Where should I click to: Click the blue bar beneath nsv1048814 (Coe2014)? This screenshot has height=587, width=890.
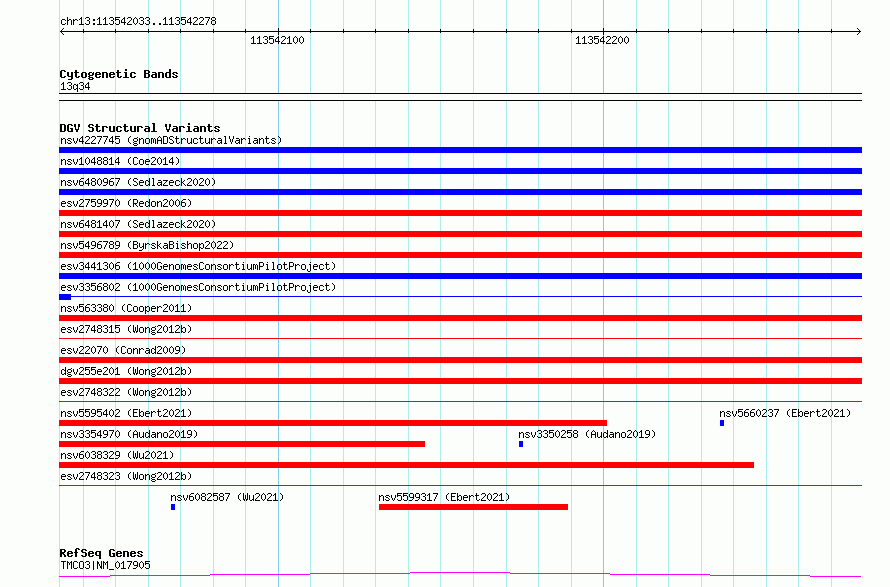pos(460,171)
